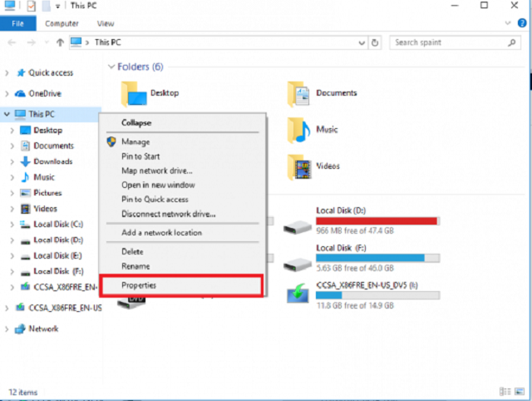Select Local Disk (D:) in navigation tree

pyautogui.click(x=58, y=240)
